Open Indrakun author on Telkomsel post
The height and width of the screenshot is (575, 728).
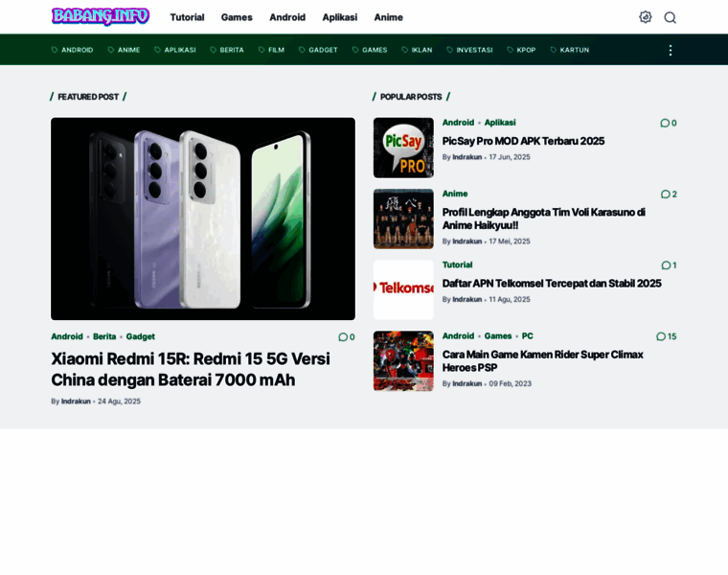[x=467, y=300]
